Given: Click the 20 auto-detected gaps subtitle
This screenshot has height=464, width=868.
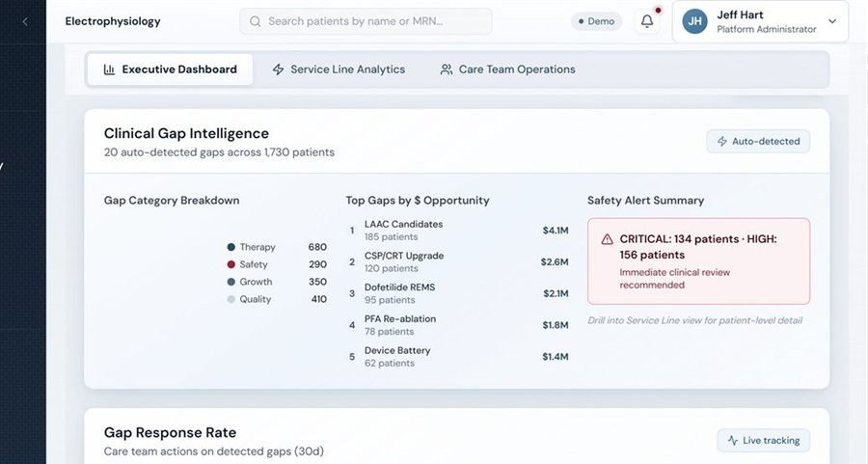Looking at the screenshot, I should click(219, 152).
